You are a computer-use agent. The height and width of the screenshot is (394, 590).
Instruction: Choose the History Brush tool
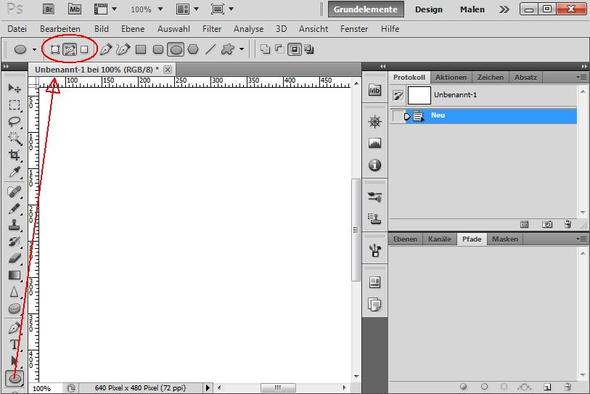pos(14,242)
